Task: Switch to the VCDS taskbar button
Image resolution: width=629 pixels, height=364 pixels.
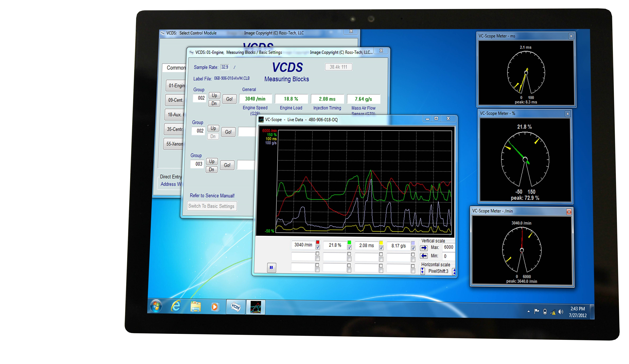Action: click(x=236, y=307)
